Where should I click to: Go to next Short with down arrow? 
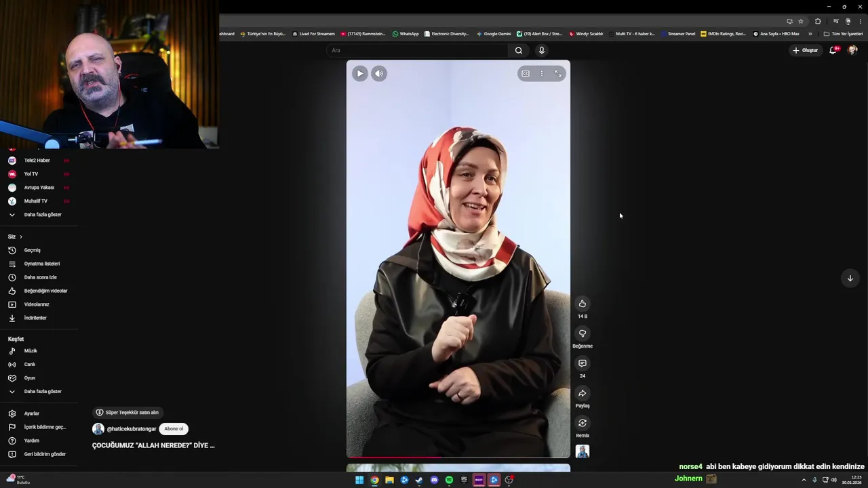850,278
